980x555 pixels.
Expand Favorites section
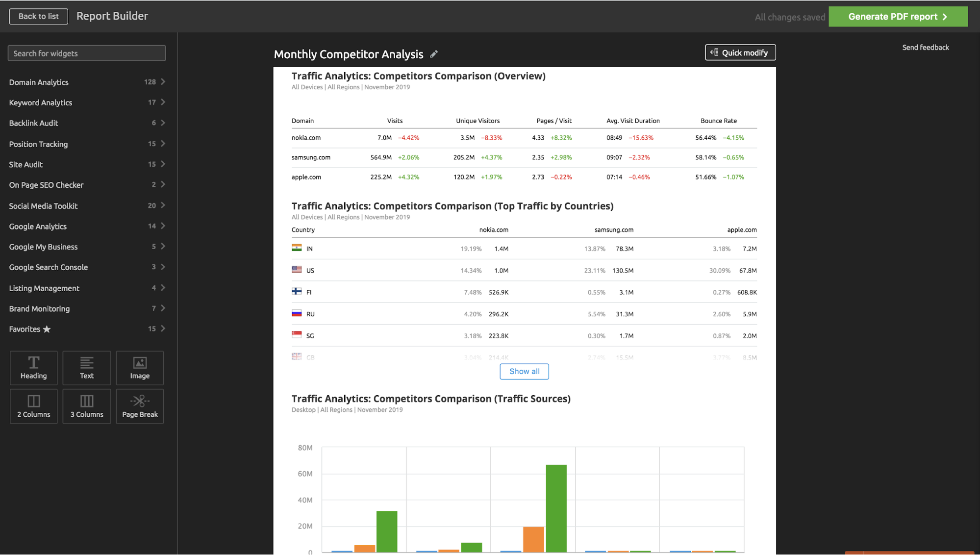pos(164,328)
